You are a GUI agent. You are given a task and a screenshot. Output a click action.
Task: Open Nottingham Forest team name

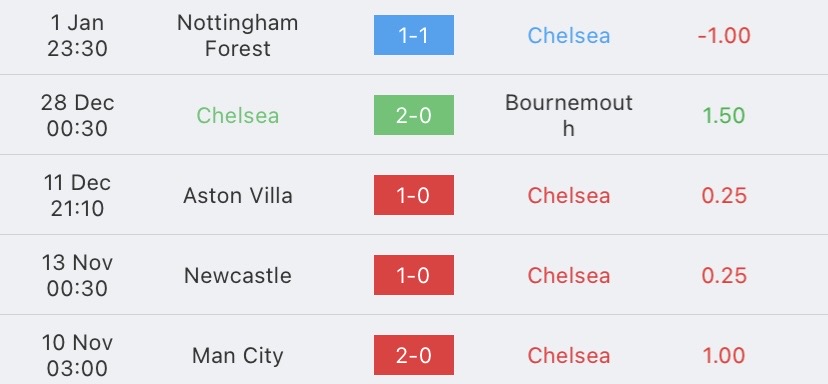[x=238, y=35]
